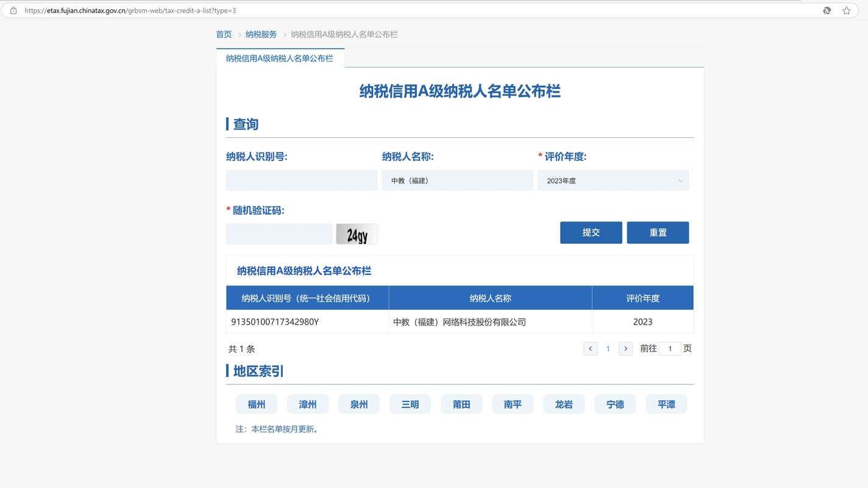
Task: Click the browser refresh/sync icon
Action: point(827,10)
